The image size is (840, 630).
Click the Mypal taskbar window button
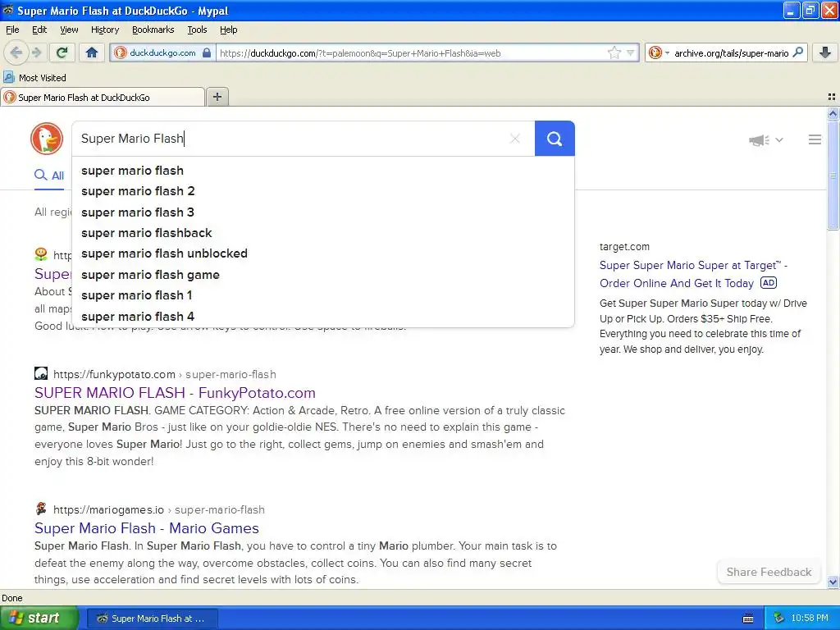point(152,619)
